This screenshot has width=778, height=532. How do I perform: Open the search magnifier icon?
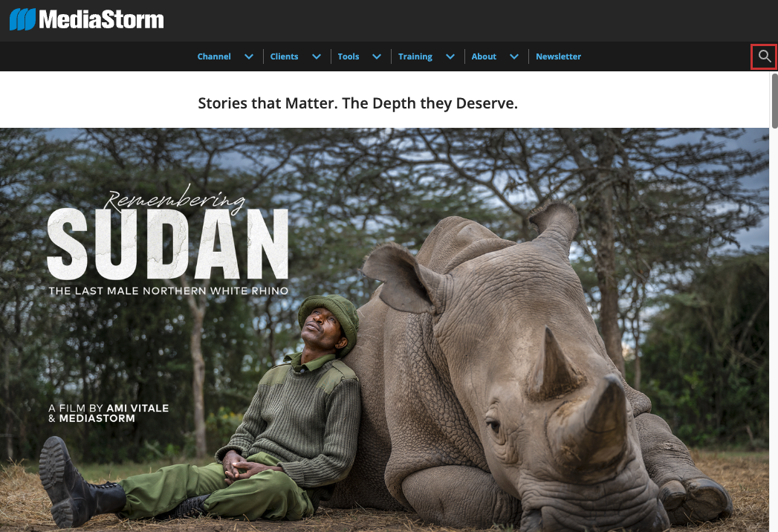coord(764,56)
